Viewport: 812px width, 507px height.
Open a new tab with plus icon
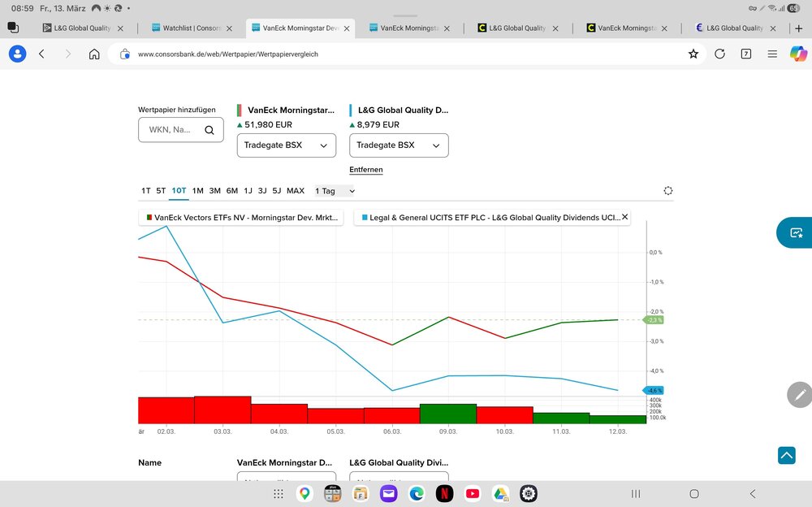pyautogui.click(x=799, y=28)
